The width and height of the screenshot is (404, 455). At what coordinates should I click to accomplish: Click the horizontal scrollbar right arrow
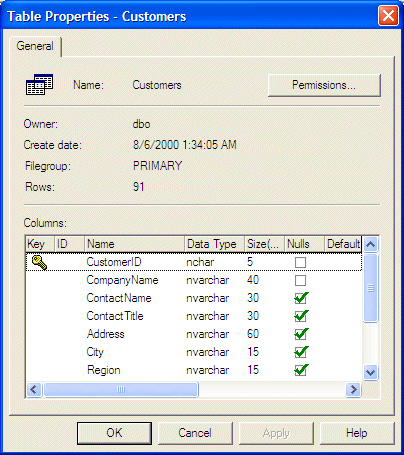pos(353,389)
